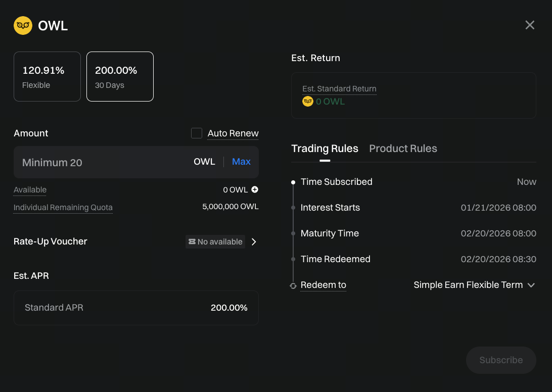This screenshot has width=552, height=392.
Task: Click the Time Subscribed timeline dot
Action: (293, 182)
